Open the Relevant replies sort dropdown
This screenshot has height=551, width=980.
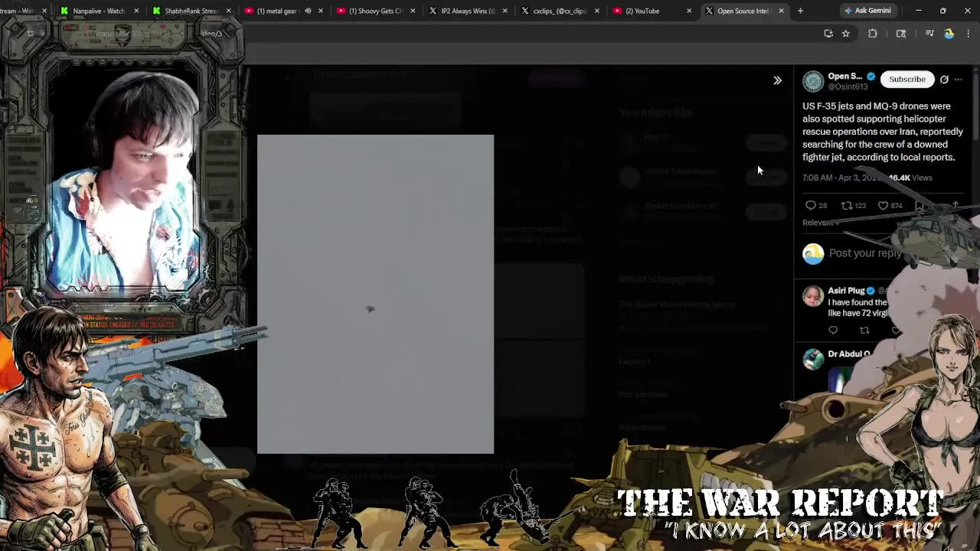pos(819,223)
